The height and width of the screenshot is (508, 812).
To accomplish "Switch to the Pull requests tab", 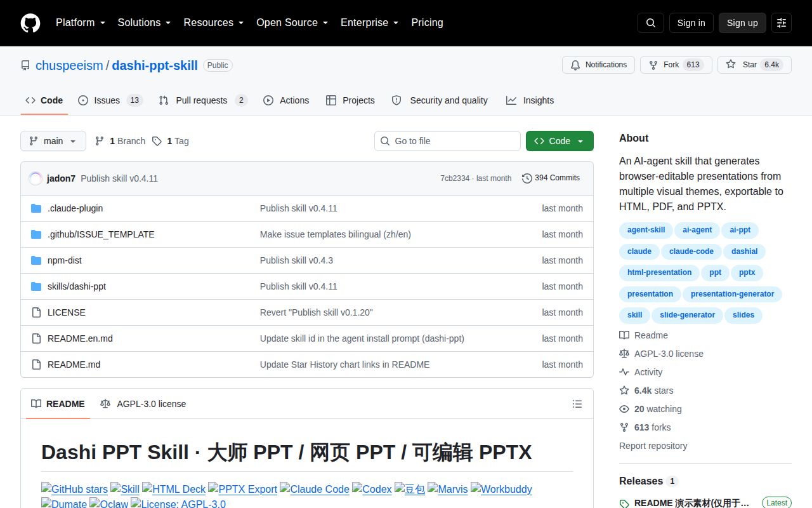I will point(203,100).
